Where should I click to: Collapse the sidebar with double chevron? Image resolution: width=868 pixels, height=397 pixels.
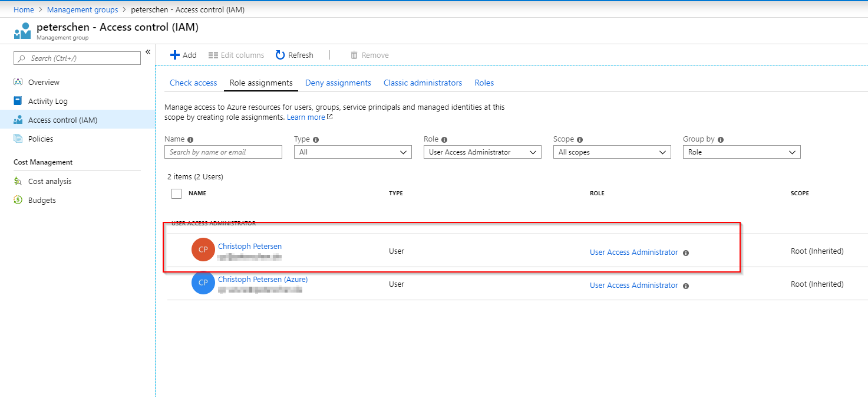pyautogui.click(x=148, y=52)
